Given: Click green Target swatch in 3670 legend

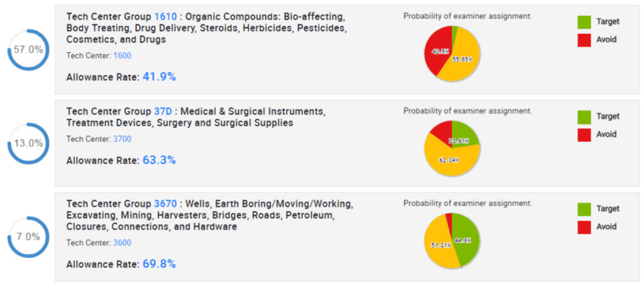Looking at the screenshot, I should point(584,209).
